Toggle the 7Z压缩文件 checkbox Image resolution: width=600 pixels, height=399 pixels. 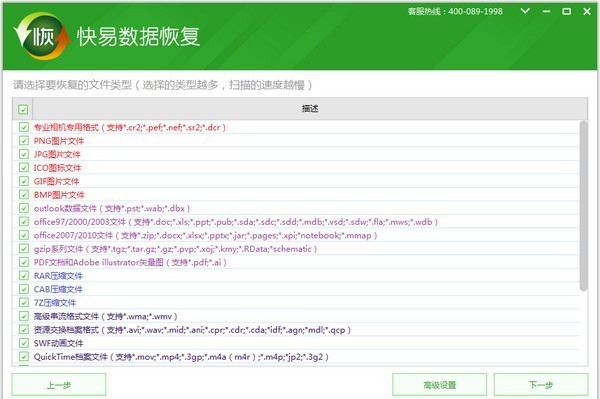(24, 303)
